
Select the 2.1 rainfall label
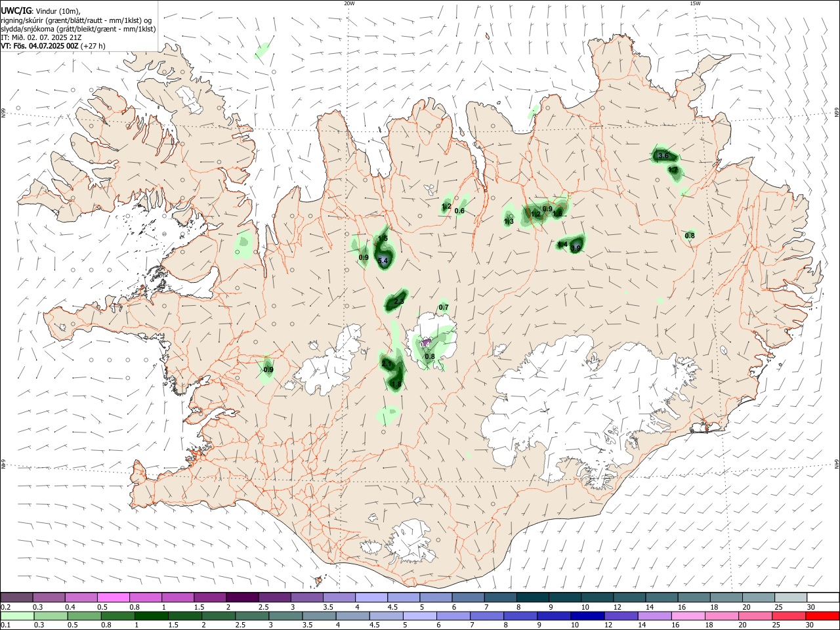387,364
